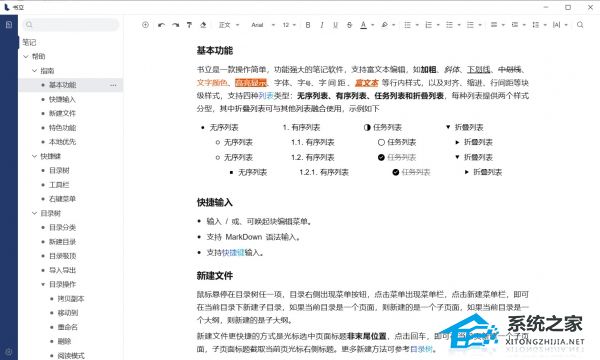Screen dimensions: 600x360
Task: Click the clear formatting eraser icon
Action: click(x=203, y=25)
